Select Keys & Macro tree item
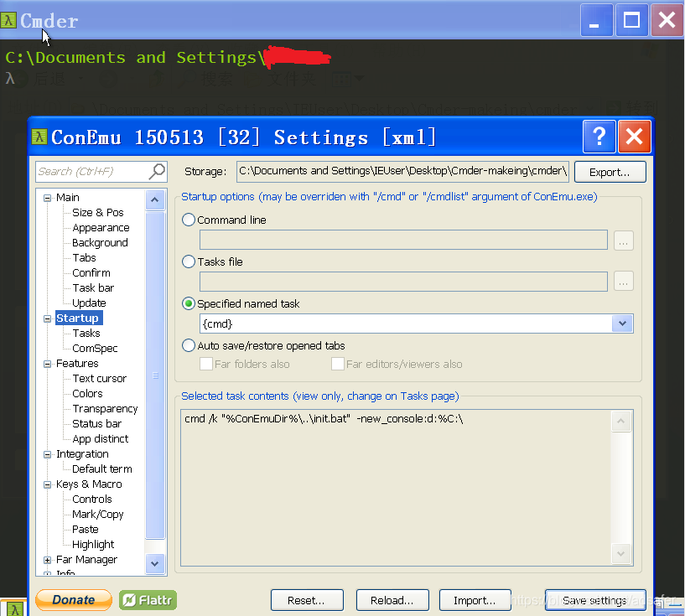The image size is (685, 616). 89,484
